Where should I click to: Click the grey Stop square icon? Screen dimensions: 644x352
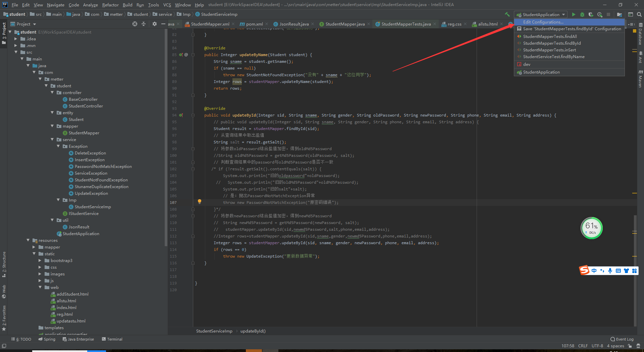click(608, 14)
